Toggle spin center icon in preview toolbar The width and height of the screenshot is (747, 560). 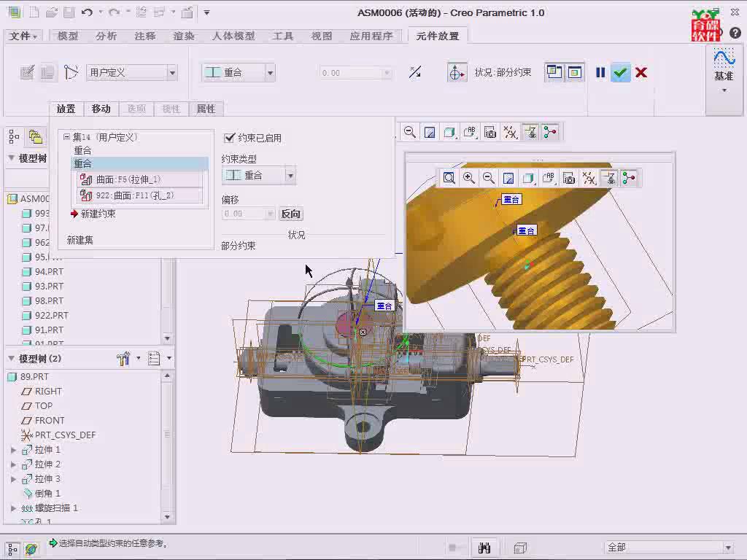coord(629,178)
